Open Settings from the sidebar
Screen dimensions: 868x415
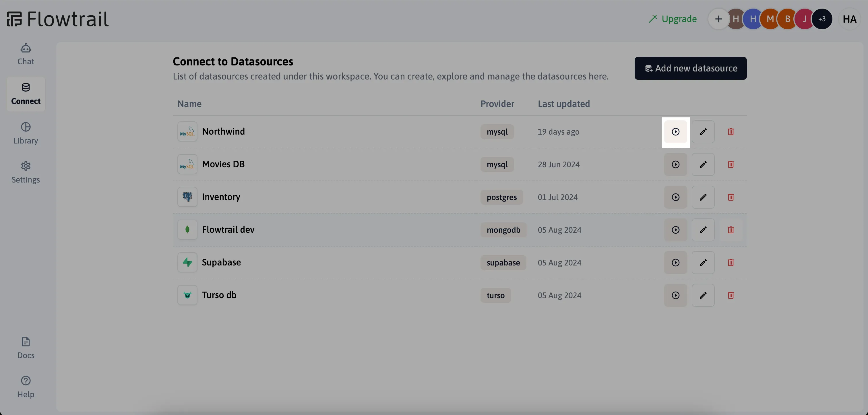pyautogui.click(x=26, y=172)
